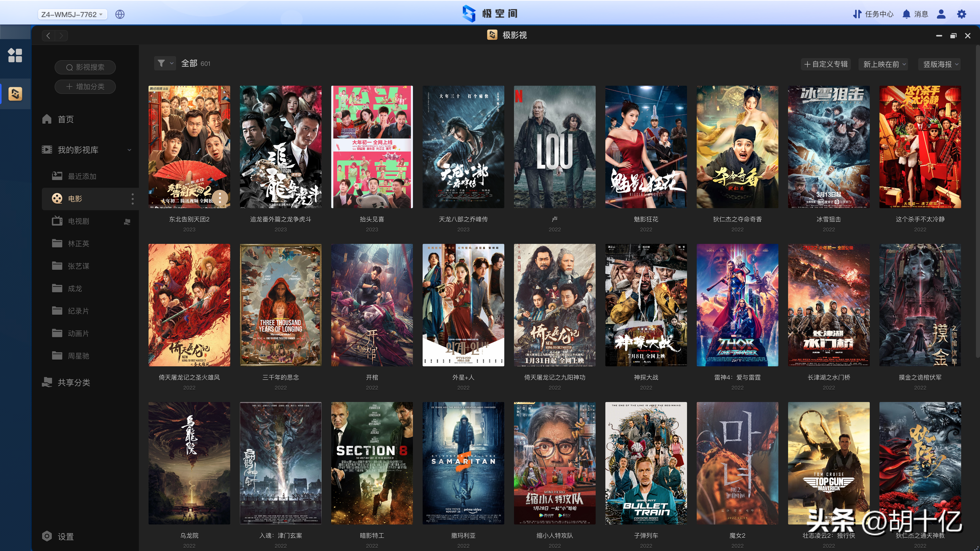The image size is (980, 551).
Task: Open Three Thousand Years of Longing poster
Action: (281, 305)
